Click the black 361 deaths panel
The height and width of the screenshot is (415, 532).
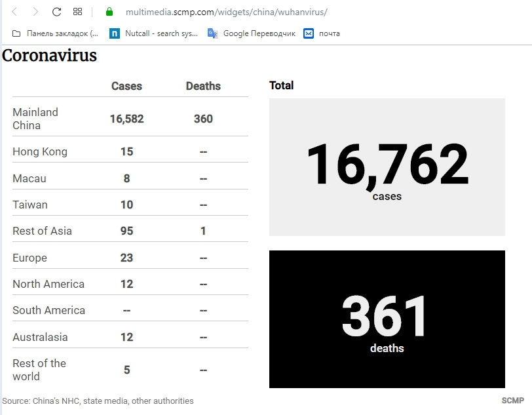387,319
